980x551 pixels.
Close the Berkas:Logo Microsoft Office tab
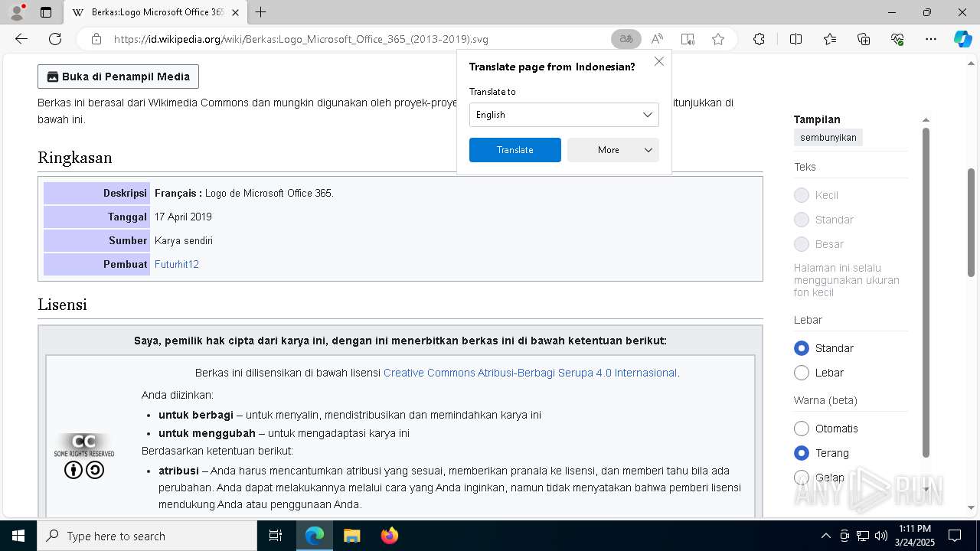click(x=235, y=12)
